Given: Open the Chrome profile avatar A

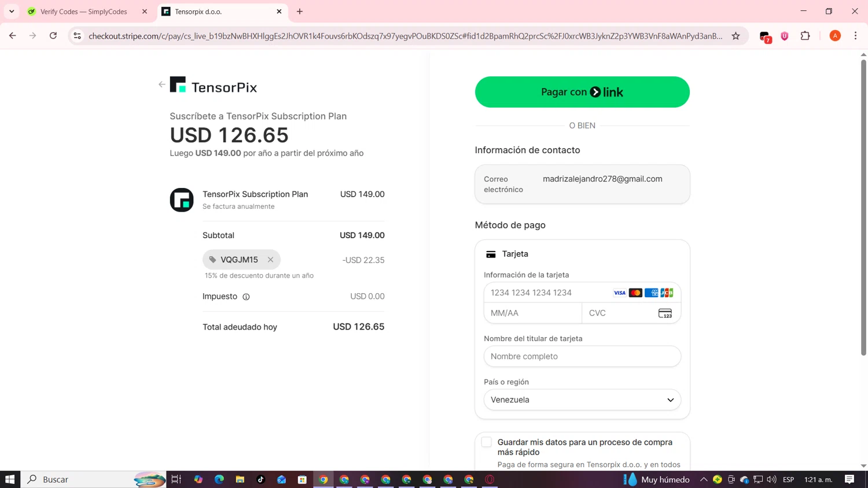Looking at the screenshot, I should tap(835, 36).
